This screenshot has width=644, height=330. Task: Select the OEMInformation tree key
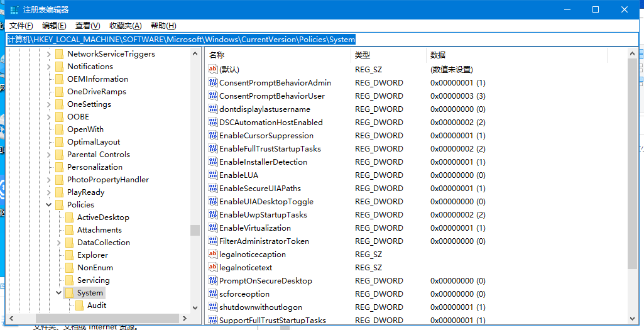[x=98, y=79]
